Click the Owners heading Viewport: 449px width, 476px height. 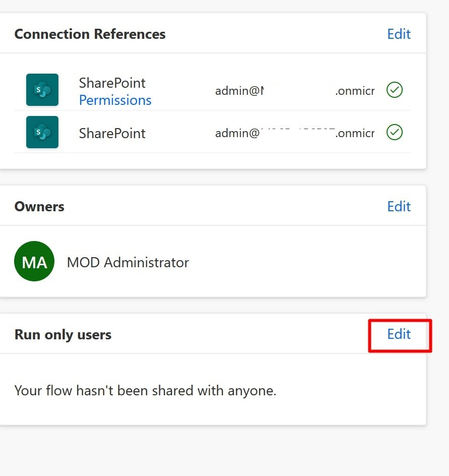[39, 207]
